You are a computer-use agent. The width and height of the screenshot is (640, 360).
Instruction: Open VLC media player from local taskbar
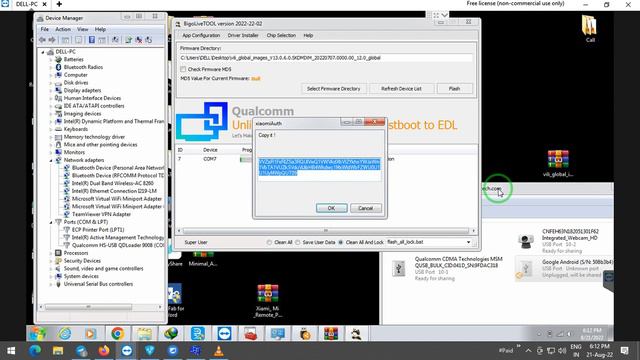(219, 351)
